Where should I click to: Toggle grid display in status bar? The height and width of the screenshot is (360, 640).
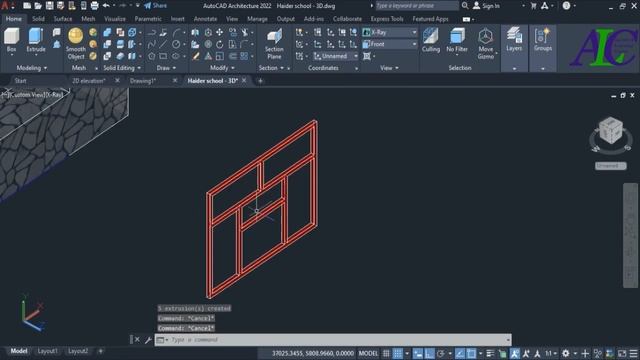tap(386, 353)
